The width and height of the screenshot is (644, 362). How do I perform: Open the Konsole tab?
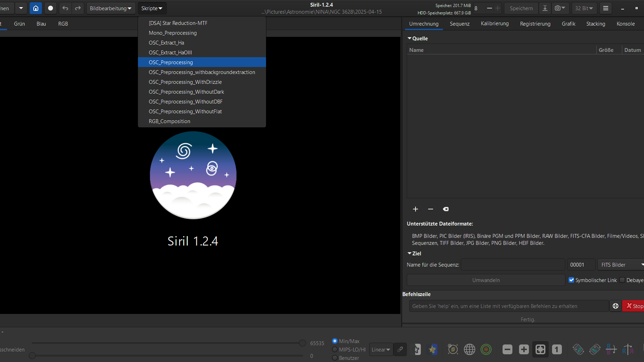[x=625, y=24]
